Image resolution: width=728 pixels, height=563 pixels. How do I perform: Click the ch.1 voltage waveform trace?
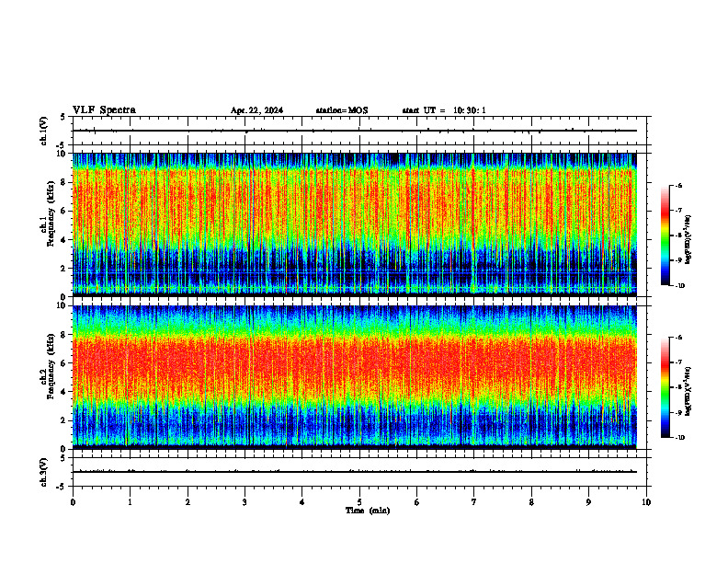[x=355, y=131]
